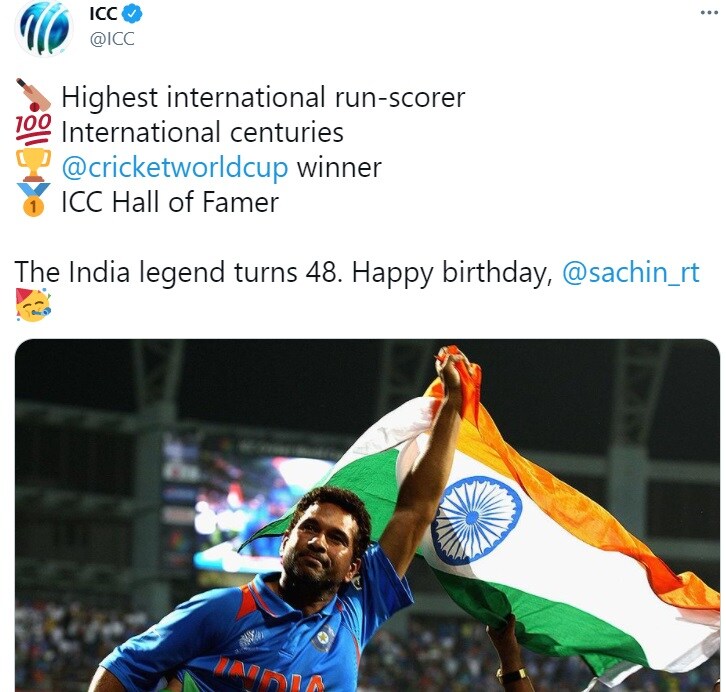Image resolution: width=726 pixels, height=692 pixels.
Task: Click the gold trophy emoji
Action: (33, 165)
